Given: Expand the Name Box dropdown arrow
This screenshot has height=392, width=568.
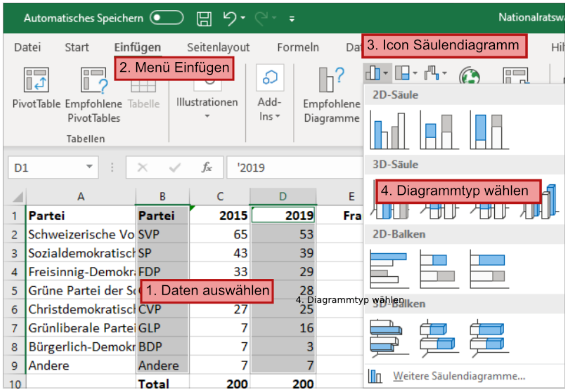Looking at the screenshot, I should 89,167.
